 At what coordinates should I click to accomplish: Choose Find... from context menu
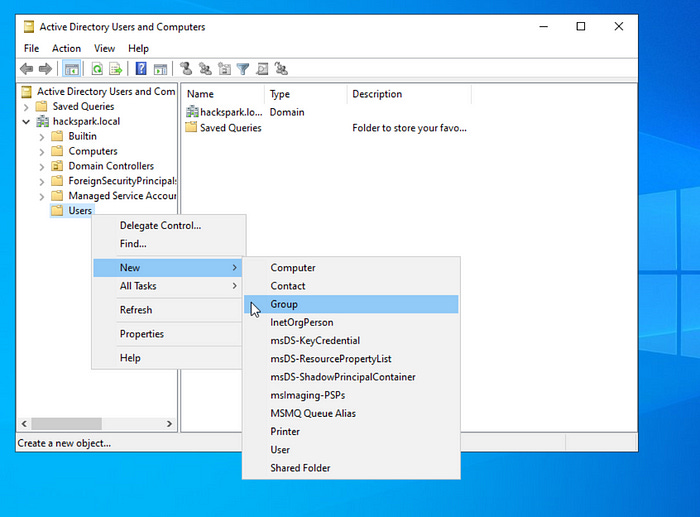[x=169, y=244]
